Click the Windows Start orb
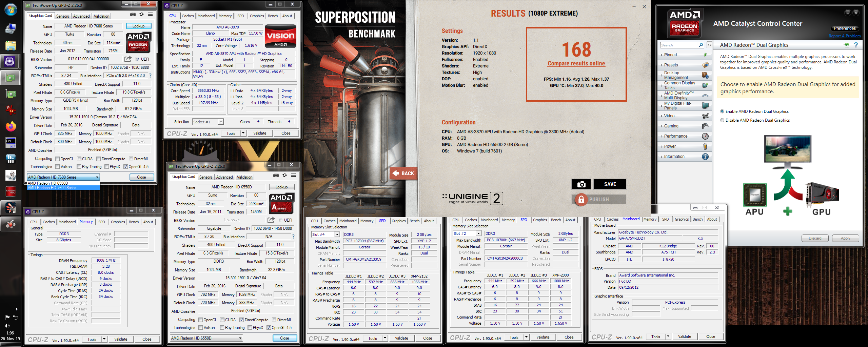Viewport: 868px width, 347px height. [x=11, y=9]
